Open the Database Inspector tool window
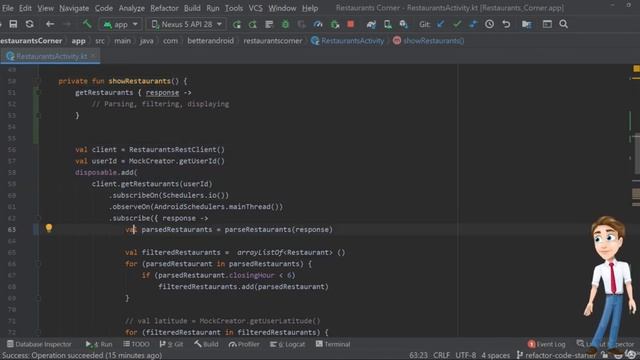Image resolution: width=640 pixels, height=360 pixels. pos(39,344)
